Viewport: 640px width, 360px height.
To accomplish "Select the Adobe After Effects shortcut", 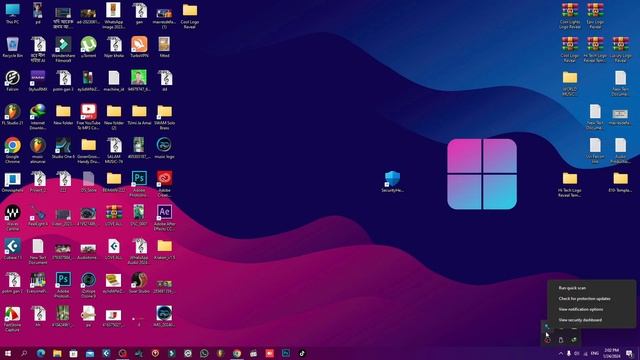I will click(164, 218).
